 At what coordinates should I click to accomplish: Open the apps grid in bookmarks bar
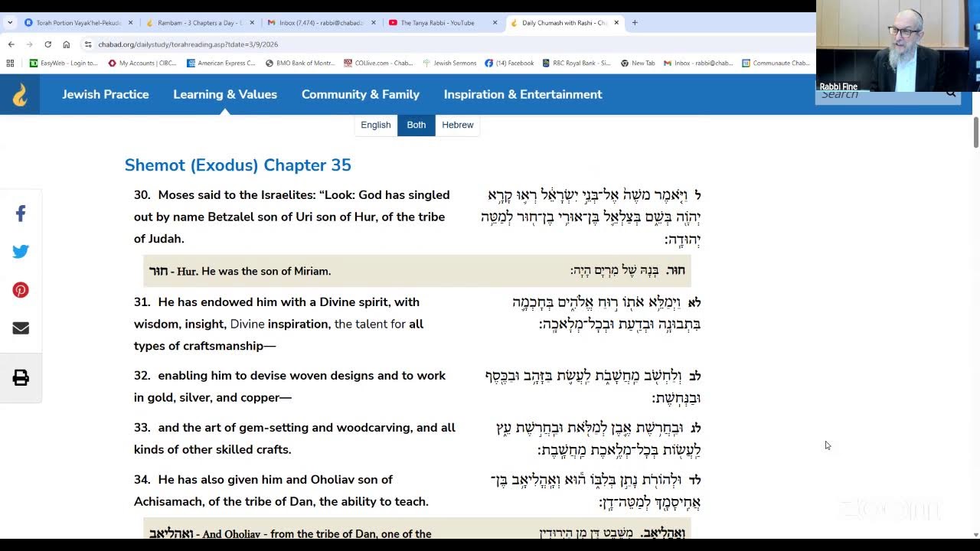point(10,64)
